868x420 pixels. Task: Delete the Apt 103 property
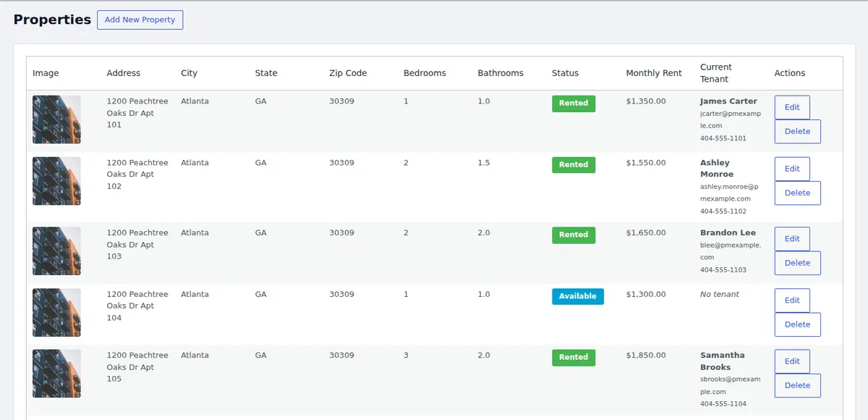[798, 263]
